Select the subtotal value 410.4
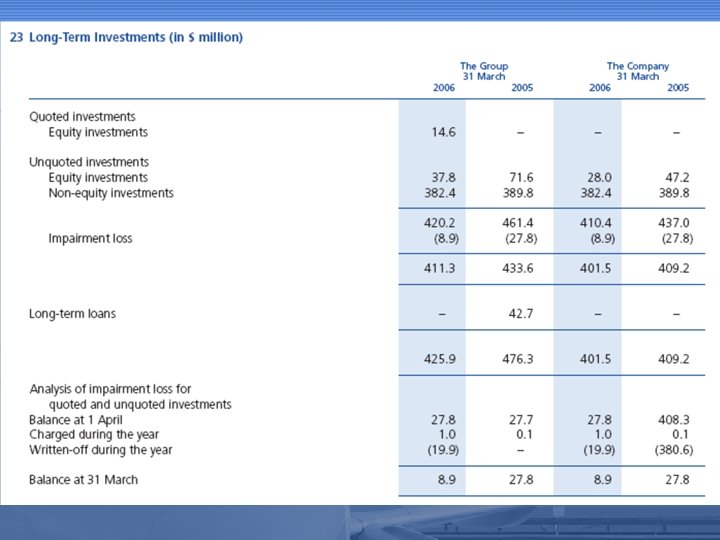 pos(596,223)
